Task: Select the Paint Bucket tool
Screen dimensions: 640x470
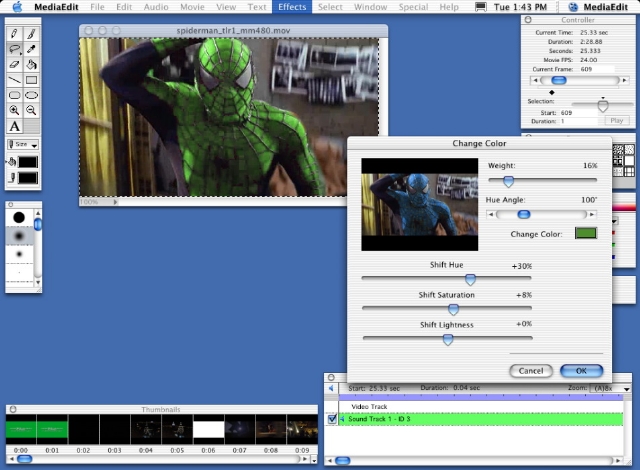Action: [x=31, y=64]
